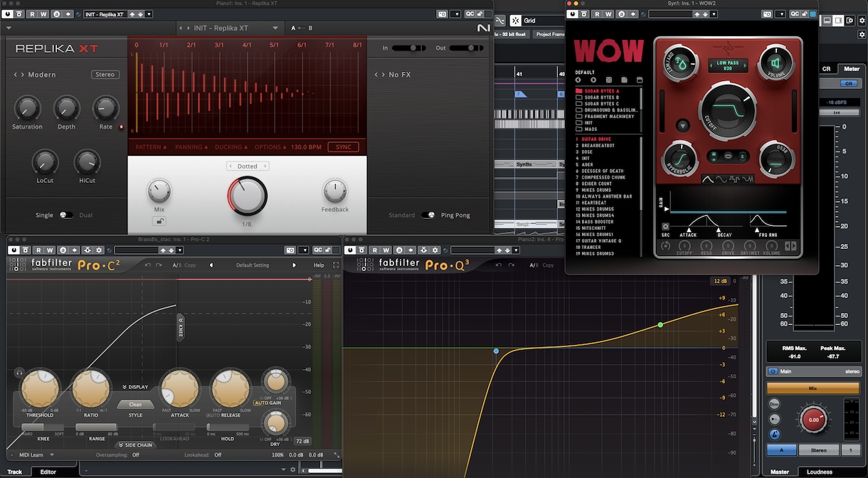Click the SRC modulation source icon in WOW
Image resolution: width=868 pixels, height=478 pixels.
[x=666, y=227]
